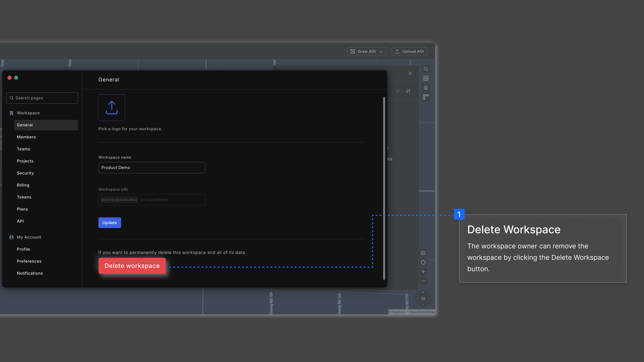Click the upload logo icon box
Viewport: 644px width, 362px height.
tap(112, 108)
